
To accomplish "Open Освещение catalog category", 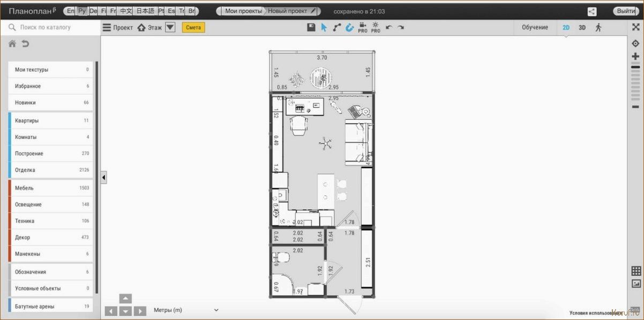I will tap(51, 204).
